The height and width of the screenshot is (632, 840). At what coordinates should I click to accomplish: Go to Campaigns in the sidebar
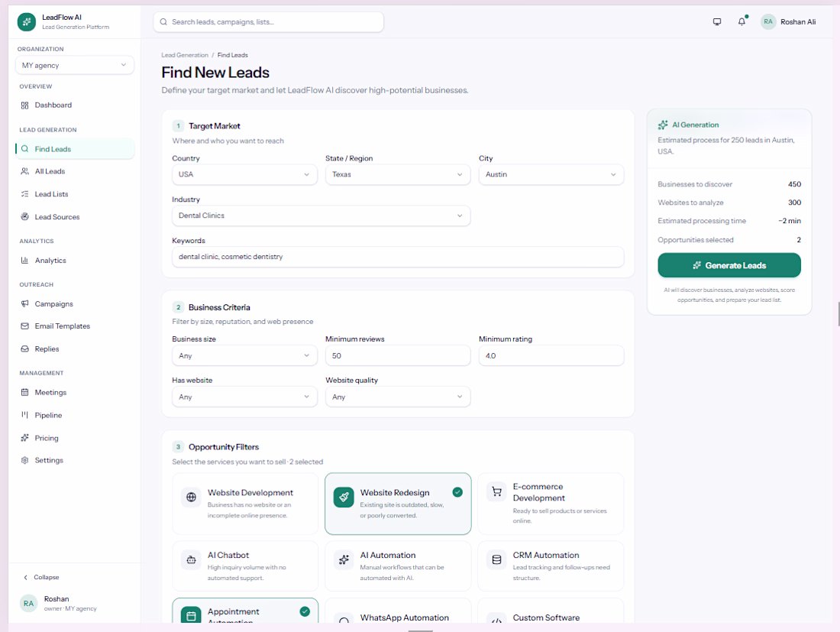(x=75, y=304)
